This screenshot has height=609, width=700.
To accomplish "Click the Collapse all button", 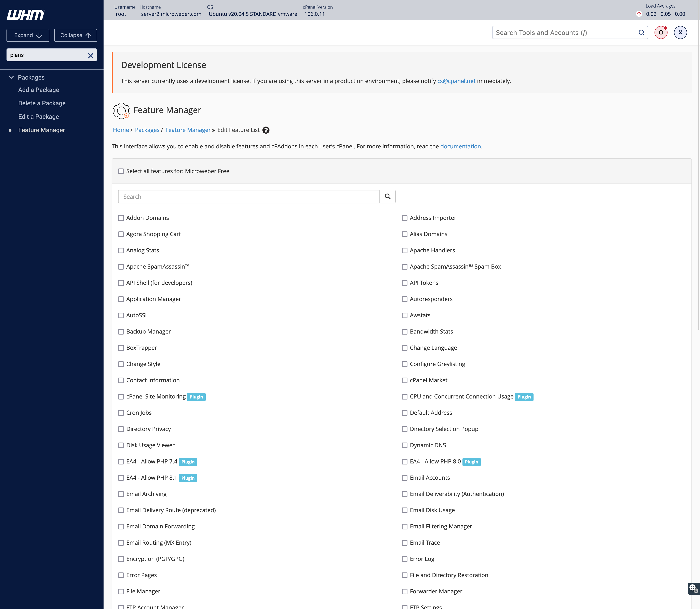I will [76, 35].
